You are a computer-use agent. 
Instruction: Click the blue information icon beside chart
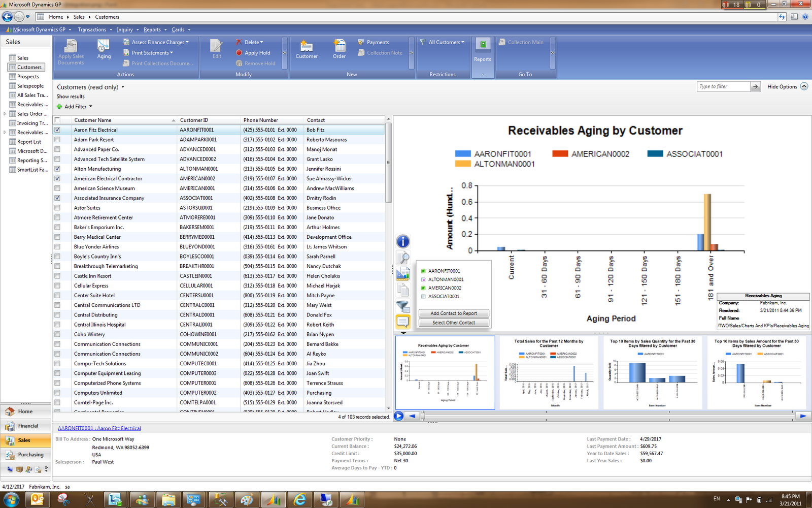402,242
